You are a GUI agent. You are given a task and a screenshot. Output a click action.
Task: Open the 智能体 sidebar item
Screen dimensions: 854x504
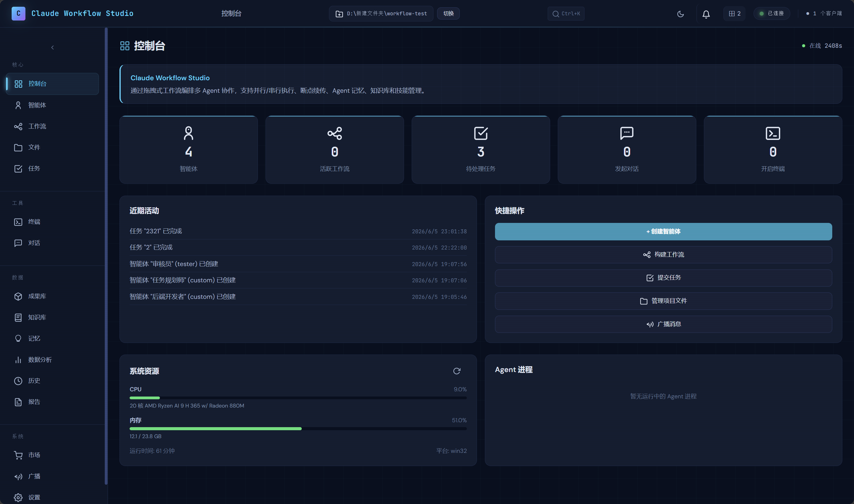(x=52, y=105)
